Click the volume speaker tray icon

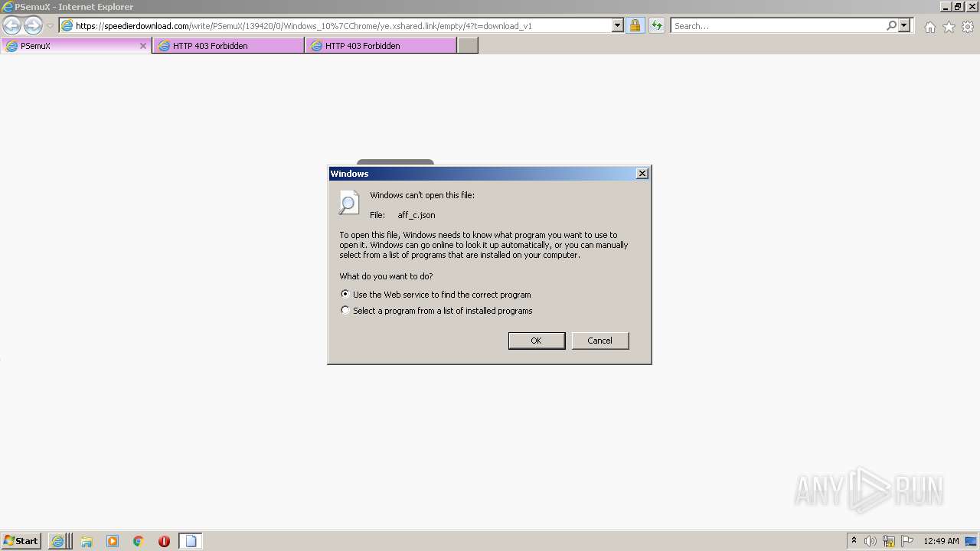(871, 541)
